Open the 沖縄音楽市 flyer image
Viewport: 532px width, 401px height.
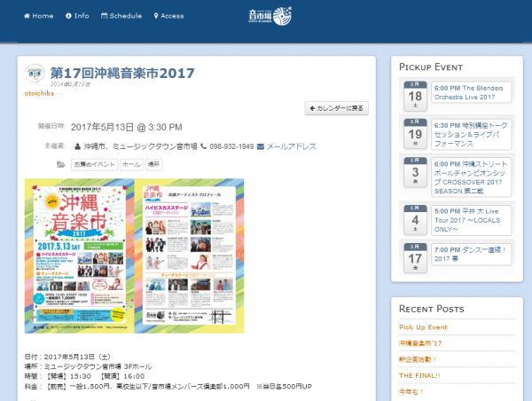pos(135,256)
